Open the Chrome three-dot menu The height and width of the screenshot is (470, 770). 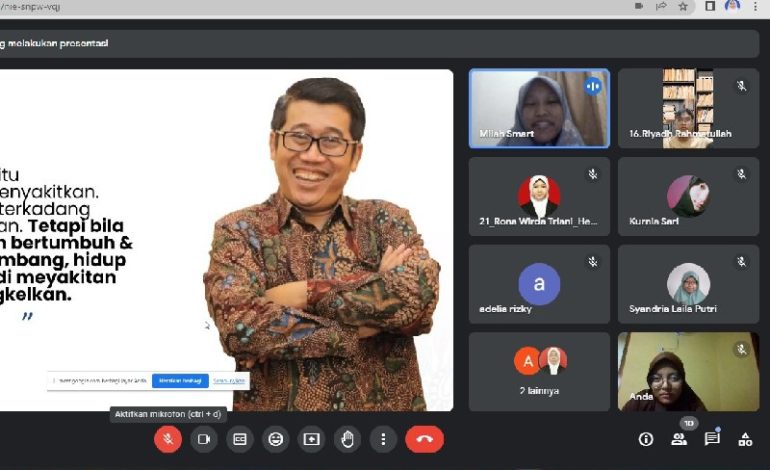point(755,6)
